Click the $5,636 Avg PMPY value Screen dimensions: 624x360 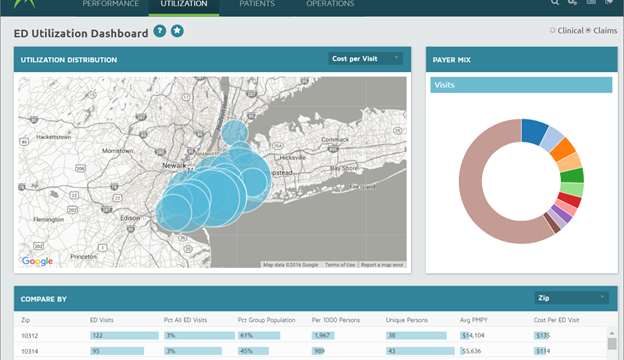click(x=471, y=351)
